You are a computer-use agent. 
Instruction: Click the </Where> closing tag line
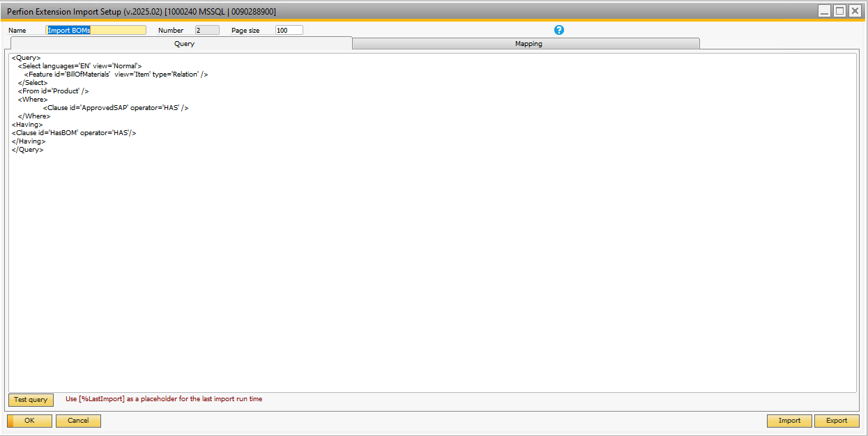pos(34,116)
